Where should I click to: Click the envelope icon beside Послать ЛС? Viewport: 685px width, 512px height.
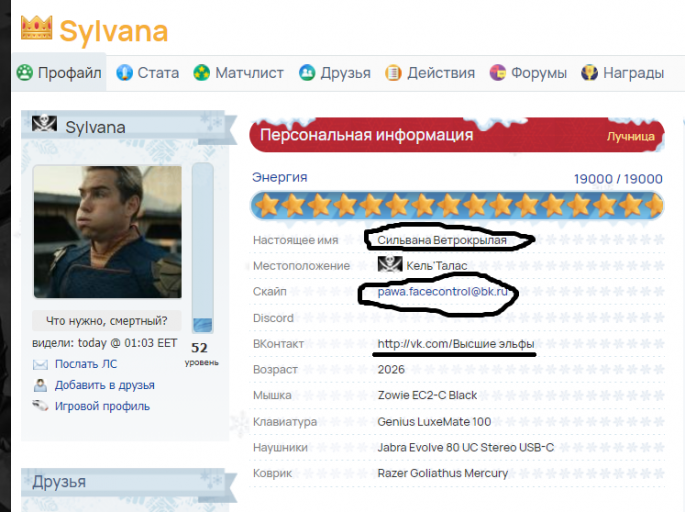(x=40, y=364)
